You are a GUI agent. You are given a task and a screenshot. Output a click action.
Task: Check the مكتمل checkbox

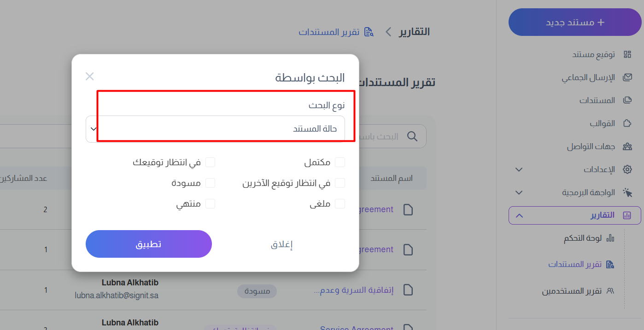pos(340,162)
